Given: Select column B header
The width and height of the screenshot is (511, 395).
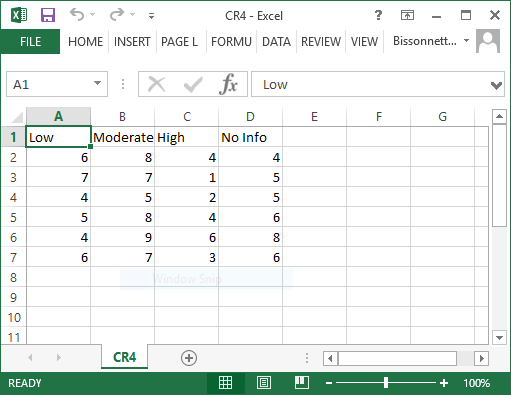Looking at the screenshot, I should coord(122,117).
